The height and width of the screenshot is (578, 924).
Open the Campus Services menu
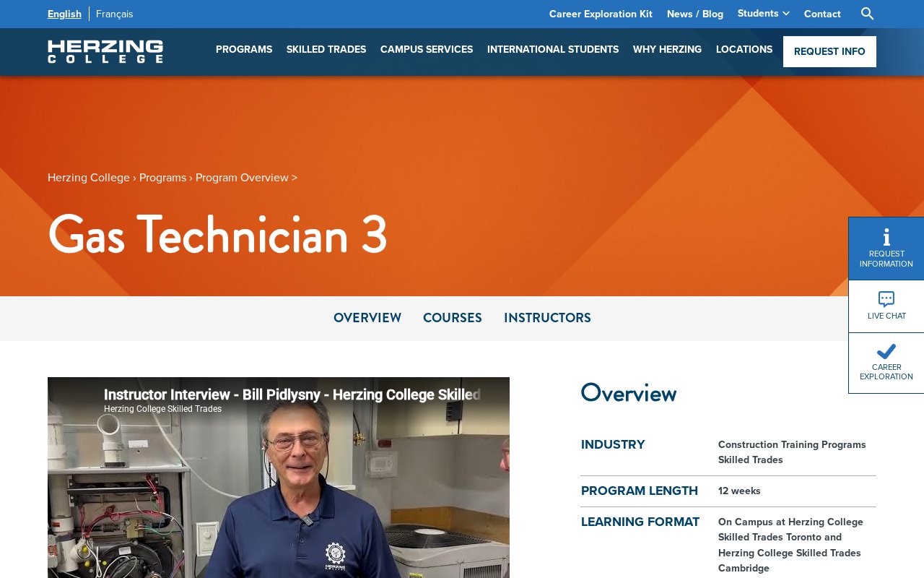427,49
